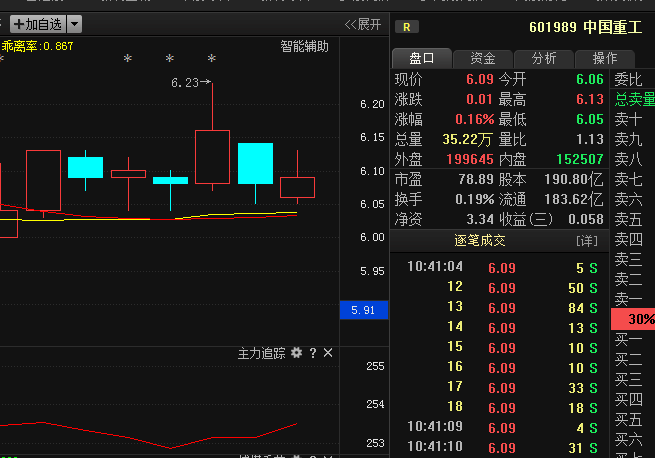Switch to the 操作 tab
Image resolution: width=655 pixels, height=458 pixels.
pos(605,59)
